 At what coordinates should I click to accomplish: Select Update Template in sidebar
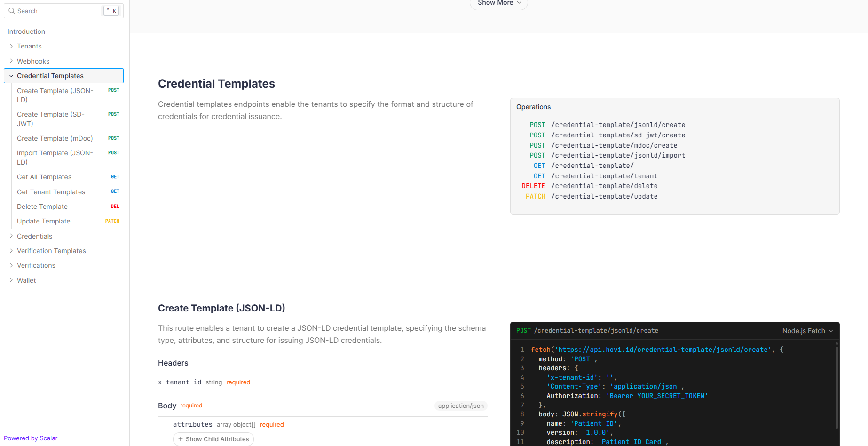(x=44, y=221)
